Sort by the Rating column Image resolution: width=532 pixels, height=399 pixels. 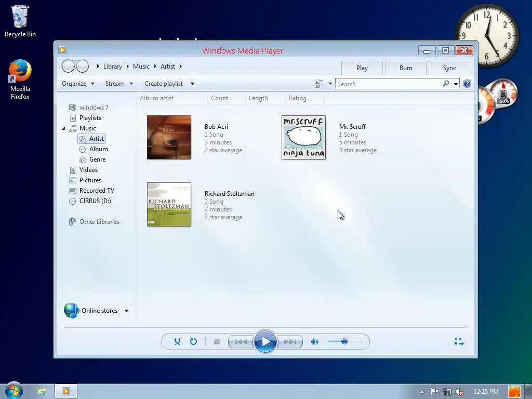pyautogui.click(x=304, y=98)
